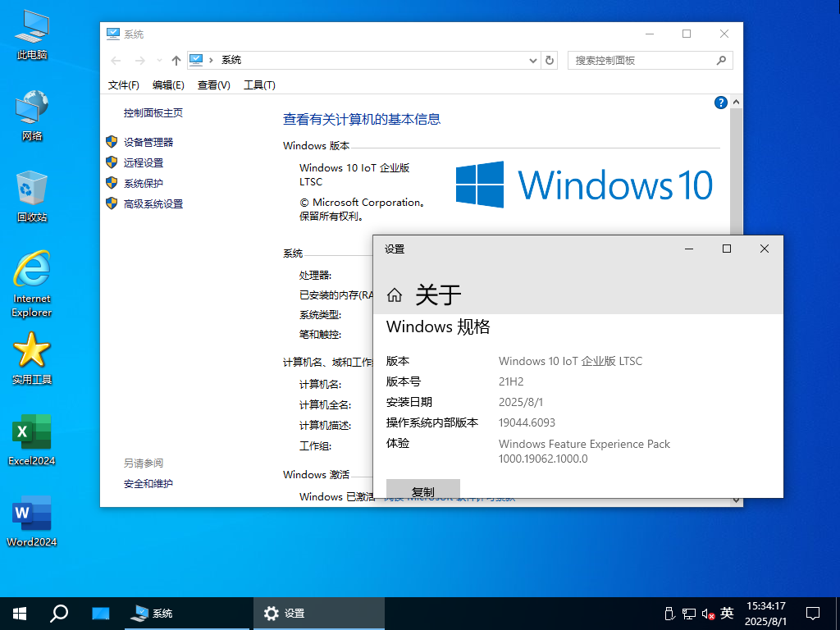Switch to 设置 taskbar window
The image size is (840, 630).
[x=319, y=614]
